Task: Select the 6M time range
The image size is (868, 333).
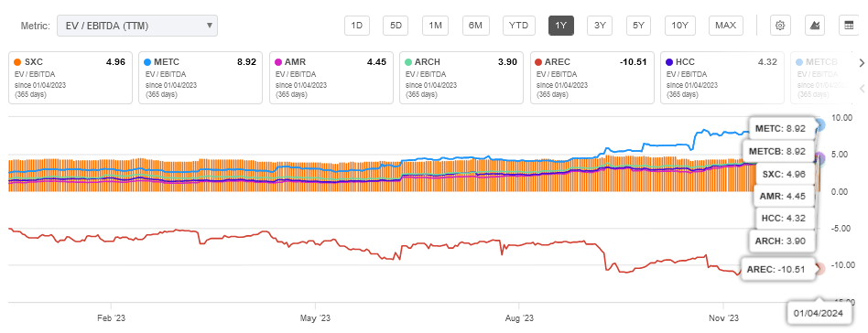Action: [x=475, y=26]
